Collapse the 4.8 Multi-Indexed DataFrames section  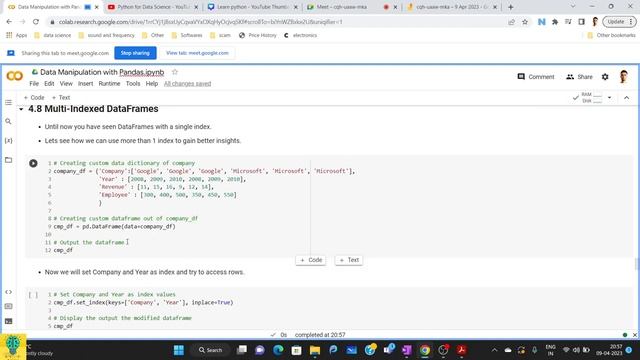coord(21,109)
